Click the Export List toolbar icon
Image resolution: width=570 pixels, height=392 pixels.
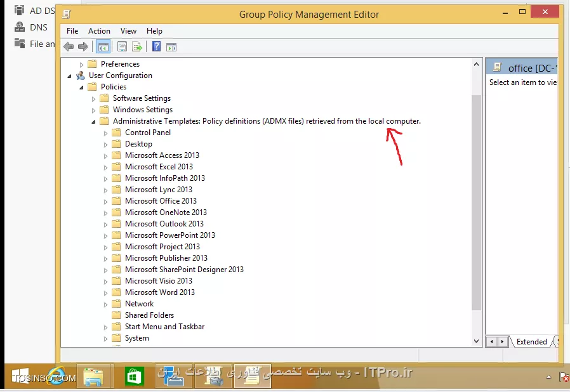137,47
